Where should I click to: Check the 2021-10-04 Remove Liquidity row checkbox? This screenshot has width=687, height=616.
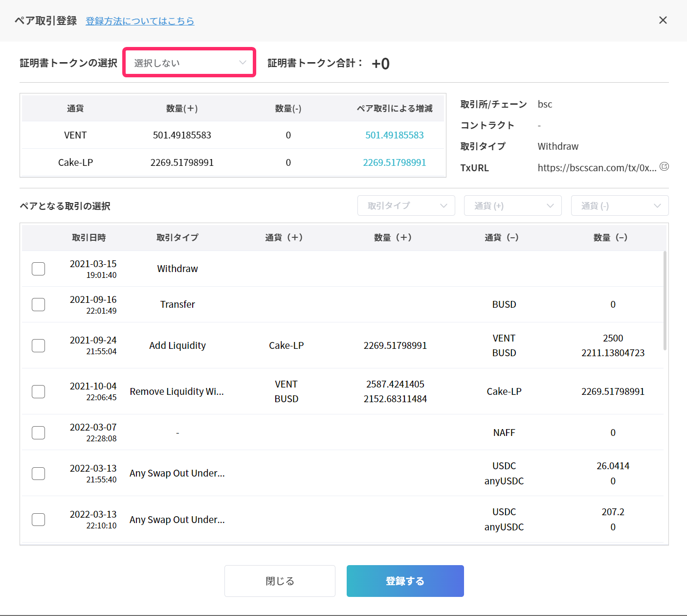tap(38, 391)
